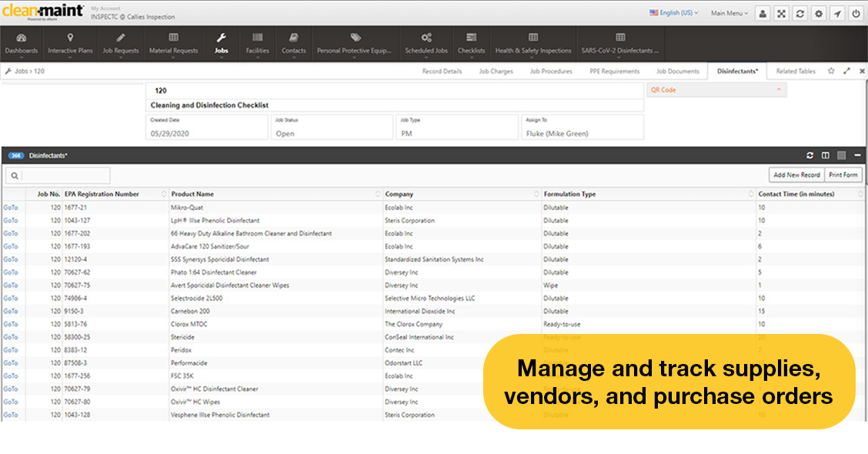Click GoTo link for Peridox row
Viewport: 868px width, 454px height.
click(11, 350)
